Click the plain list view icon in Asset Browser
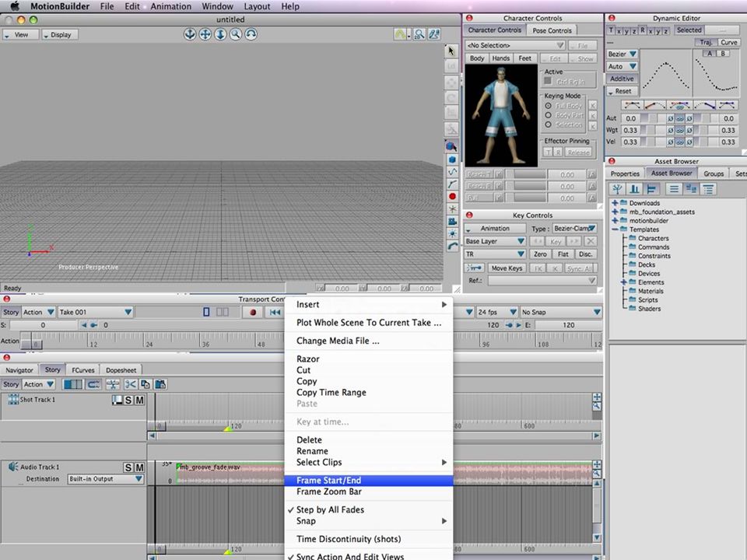 click(674, 189)
